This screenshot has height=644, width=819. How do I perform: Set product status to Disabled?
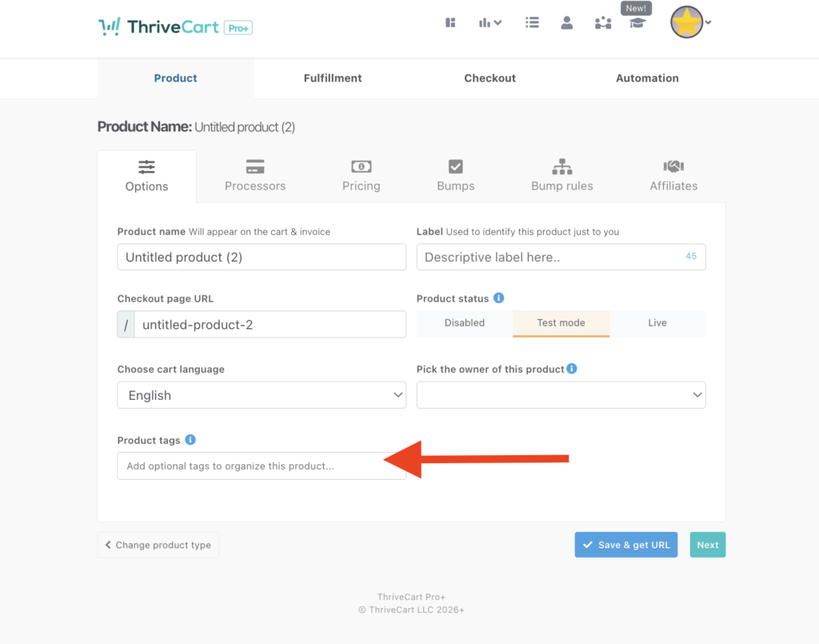click(x=465, y=323)
